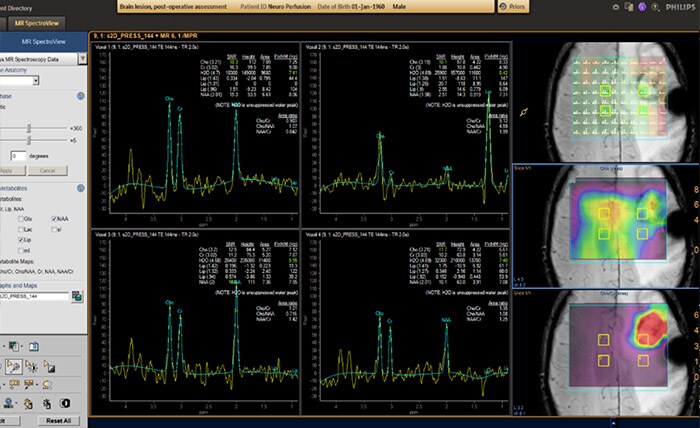The height and width of the screenshot is (428, 700).
Task: Uncheck the NAA metabolite checkbox
Action: pos(54,219)
